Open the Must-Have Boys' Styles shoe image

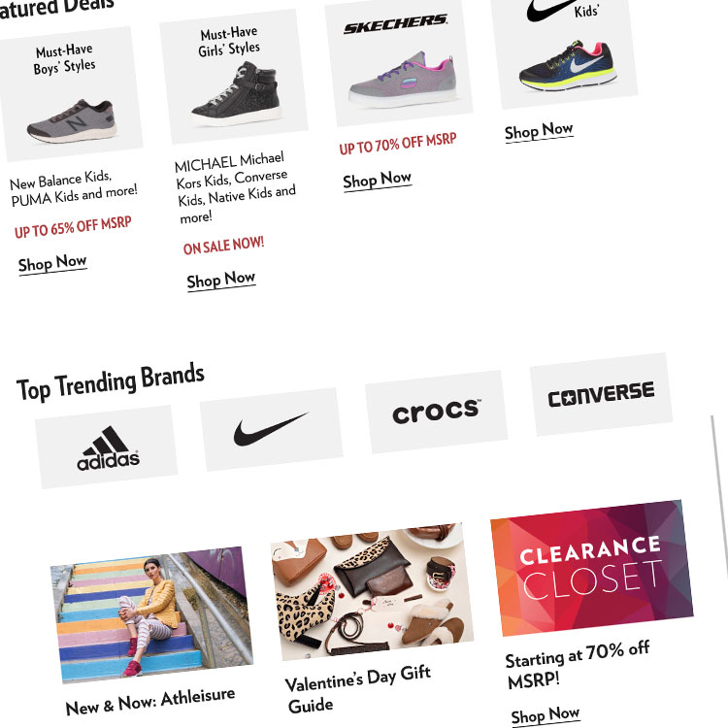pyautogui.click(x=70, y=94)
